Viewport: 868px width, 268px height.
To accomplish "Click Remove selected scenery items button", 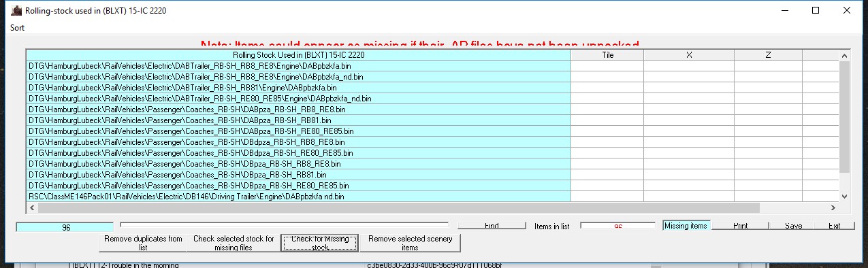I will pos(410,243).
